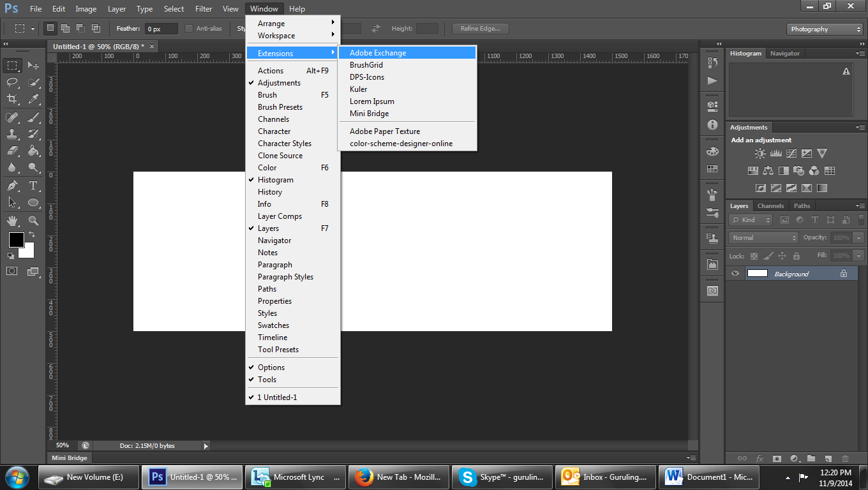Open Mini Bridge from Extensions submenu
The width and height of the screenshot is (868, 490).
click(369, 114)
